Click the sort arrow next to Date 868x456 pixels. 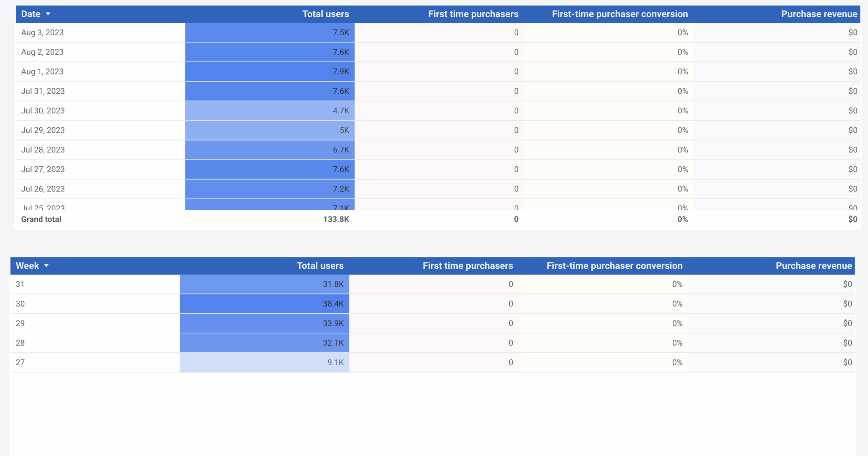point(48,14)
